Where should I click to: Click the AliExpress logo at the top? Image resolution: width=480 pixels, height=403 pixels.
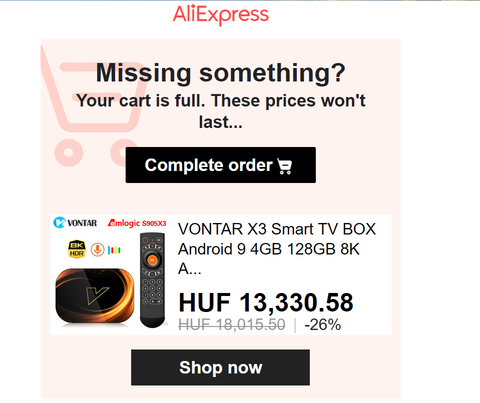tap(221, 14)
